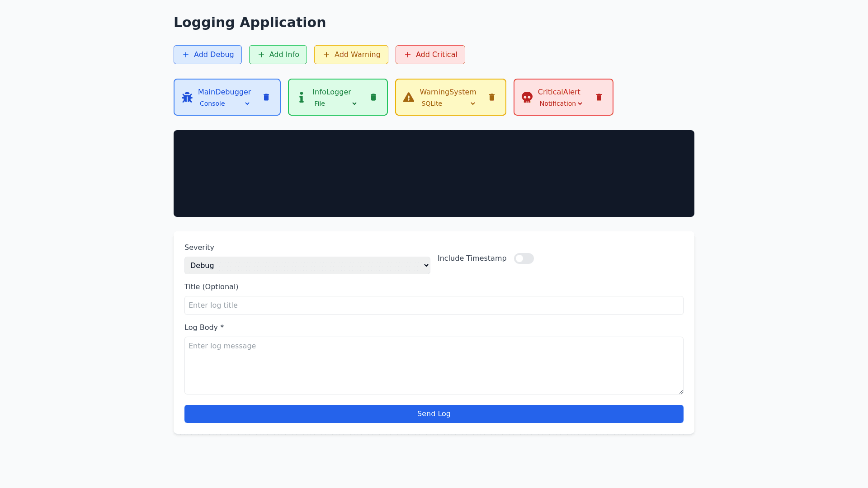Open the Severity dropdown
This screenshot has height=488, width=868.
pos(307,266)
